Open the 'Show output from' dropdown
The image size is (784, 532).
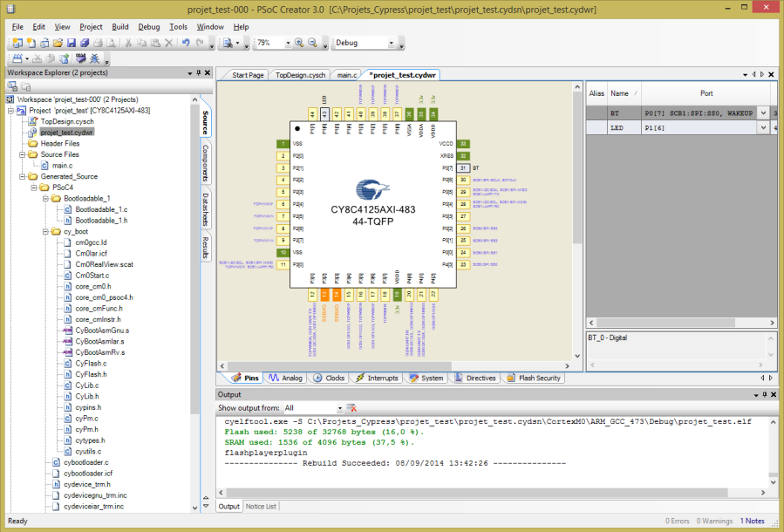pos(339,407)
